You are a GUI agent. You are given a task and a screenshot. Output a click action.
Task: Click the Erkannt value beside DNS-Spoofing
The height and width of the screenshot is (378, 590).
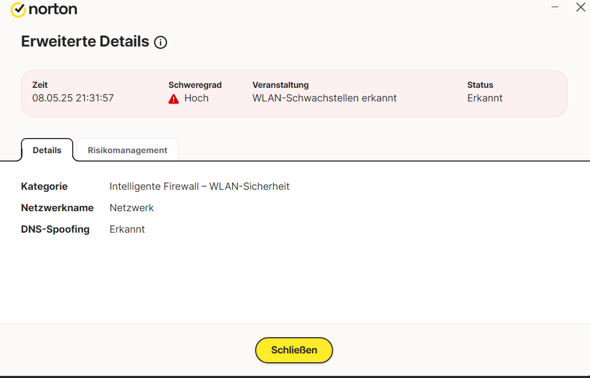click(x=127, y=229)
